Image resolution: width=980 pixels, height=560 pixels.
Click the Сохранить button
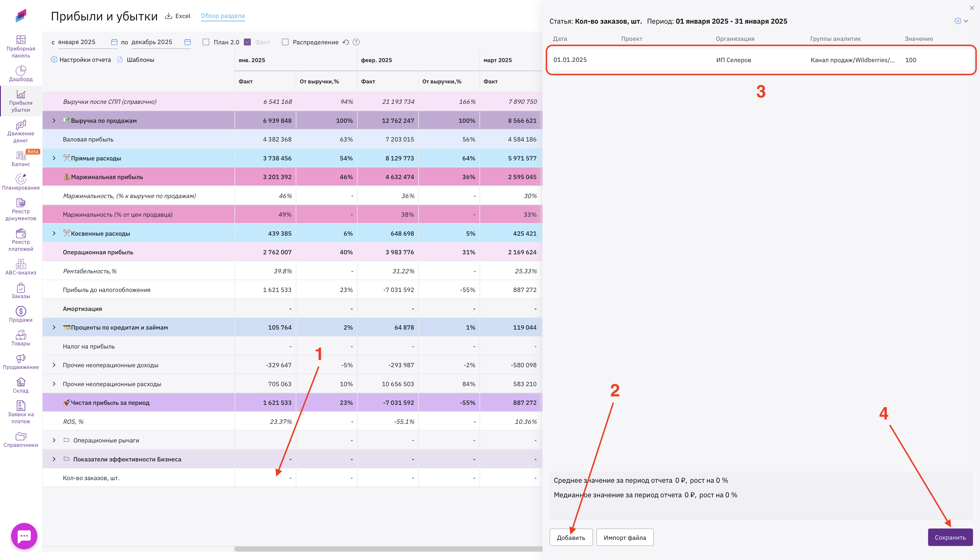tap(950, 537)
